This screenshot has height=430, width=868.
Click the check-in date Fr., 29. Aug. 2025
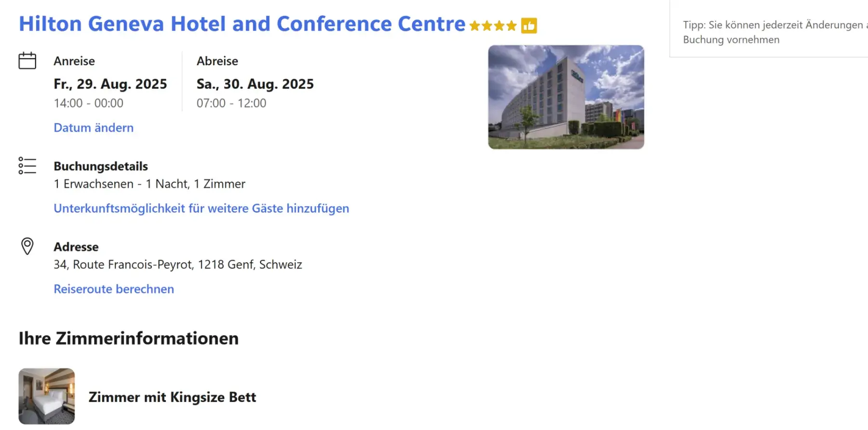(110, 84)
